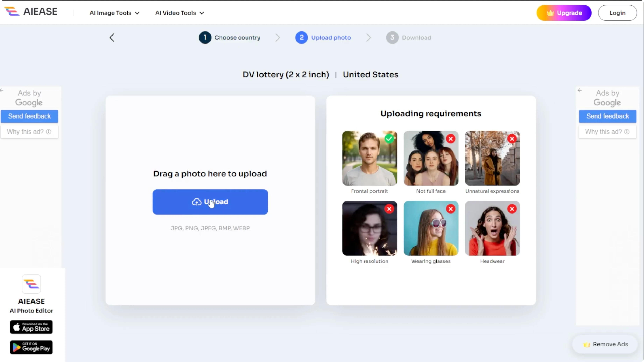Click the 'AI Photo Editor' text
This screenshot has width=644, height=362.
click(x=31, y=311)
